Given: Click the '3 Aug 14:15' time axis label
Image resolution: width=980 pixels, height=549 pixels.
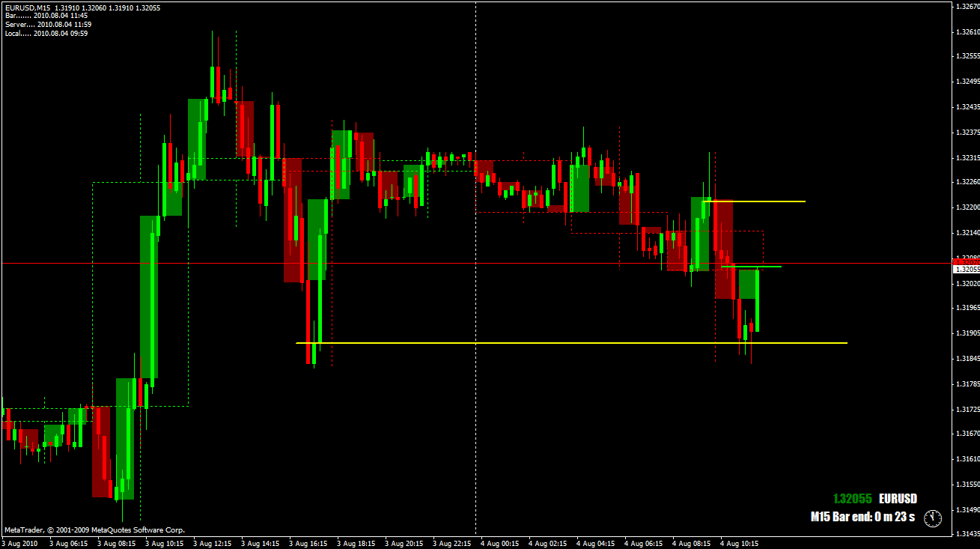Looking at the screenshot, I should coord(261,543).
